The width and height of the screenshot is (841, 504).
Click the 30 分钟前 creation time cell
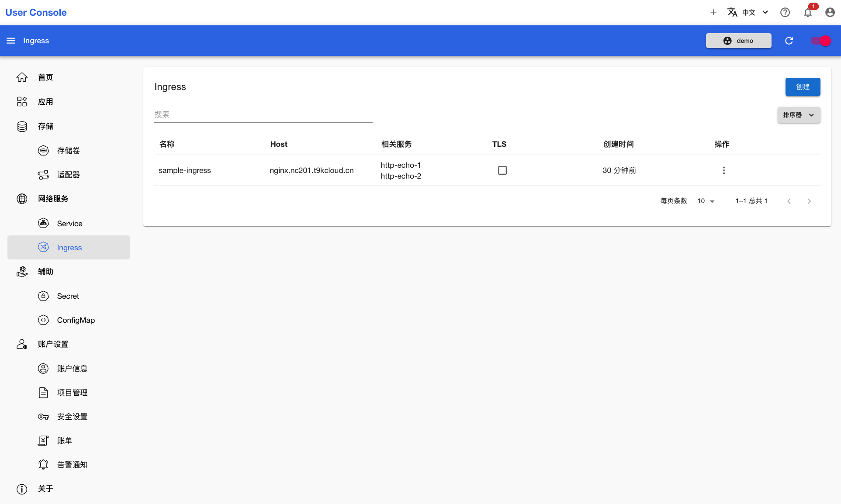tap(619, 170)
